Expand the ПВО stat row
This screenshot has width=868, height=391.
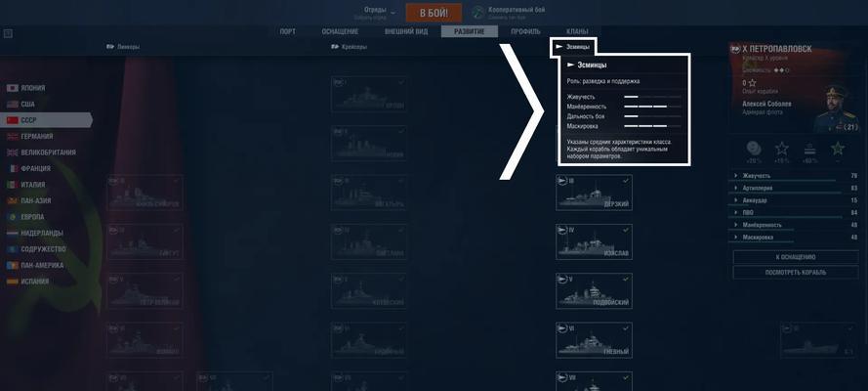pos(795,212)
